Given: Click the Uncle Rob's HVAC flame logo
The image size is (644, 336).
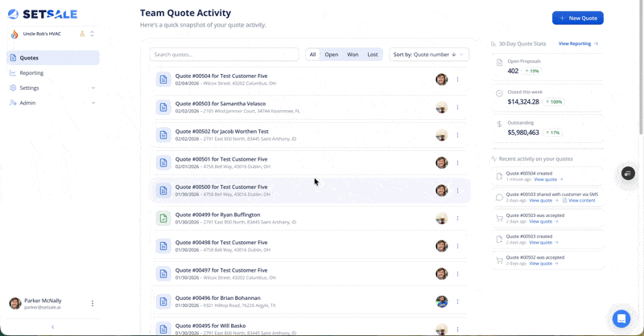Looking at the screenshot, I should (x=14, y=34).
